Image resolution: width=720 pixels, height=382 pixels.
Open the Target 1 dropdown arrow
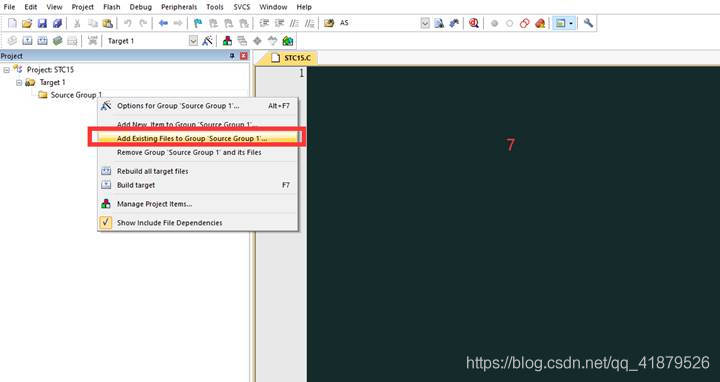click(194, 41)
